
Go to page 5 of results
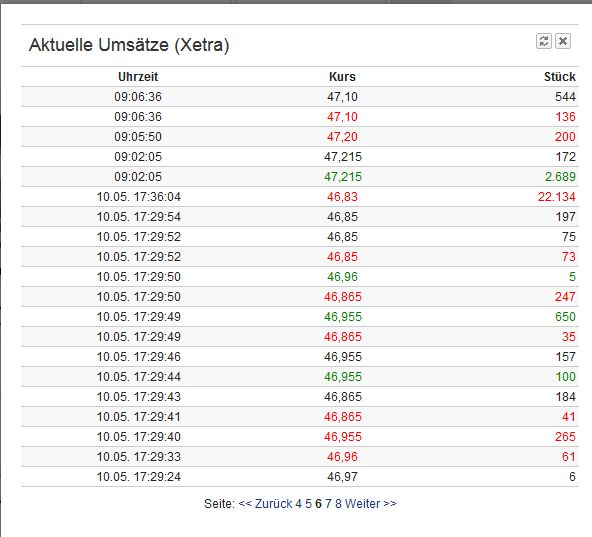coord(308,504)
